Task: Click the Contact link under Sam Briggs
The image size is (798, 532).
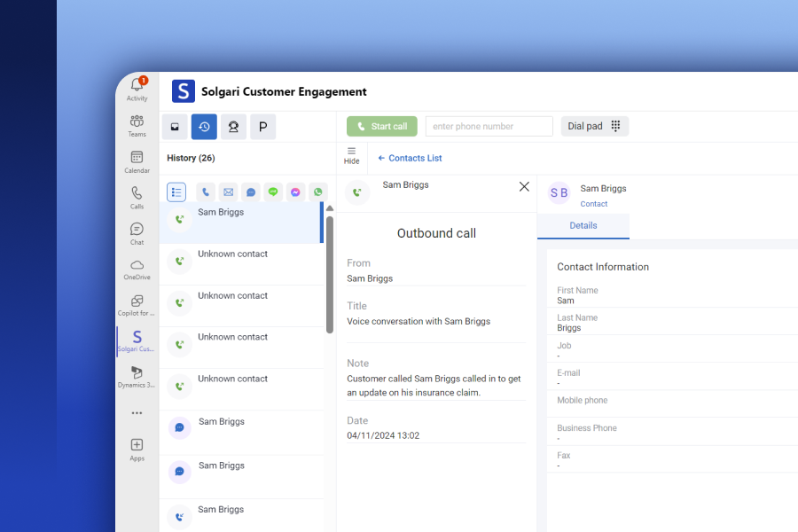Action: (x=594, y=204)
